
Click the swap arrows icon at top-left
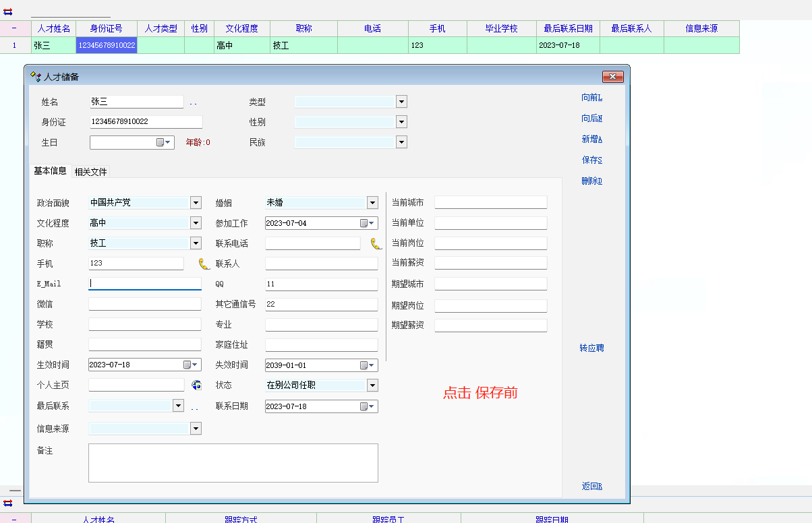click(x=8, y=11)
